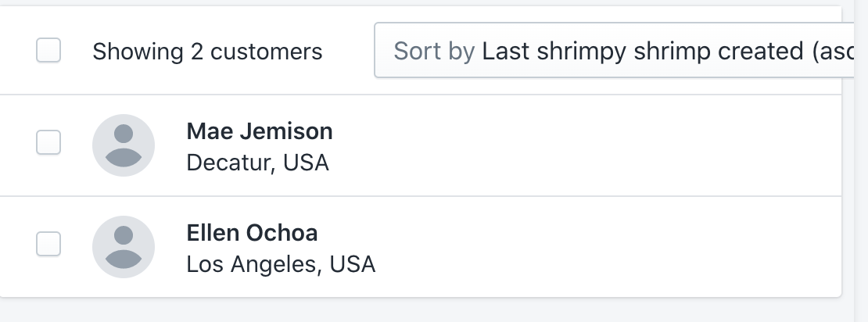Image resolution: width=868 pixels, height=322 pixels.
Task: Click the 'Decatur, USA' location text
Action: [x=257, y=163]
